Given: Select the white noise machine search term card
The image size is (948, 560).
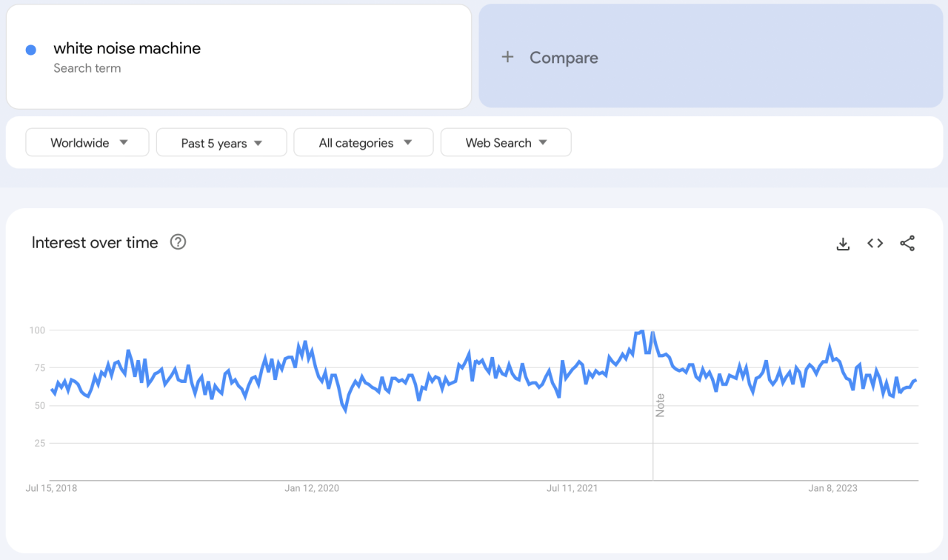Looking at the screenshot, I should tap(238, 56).
